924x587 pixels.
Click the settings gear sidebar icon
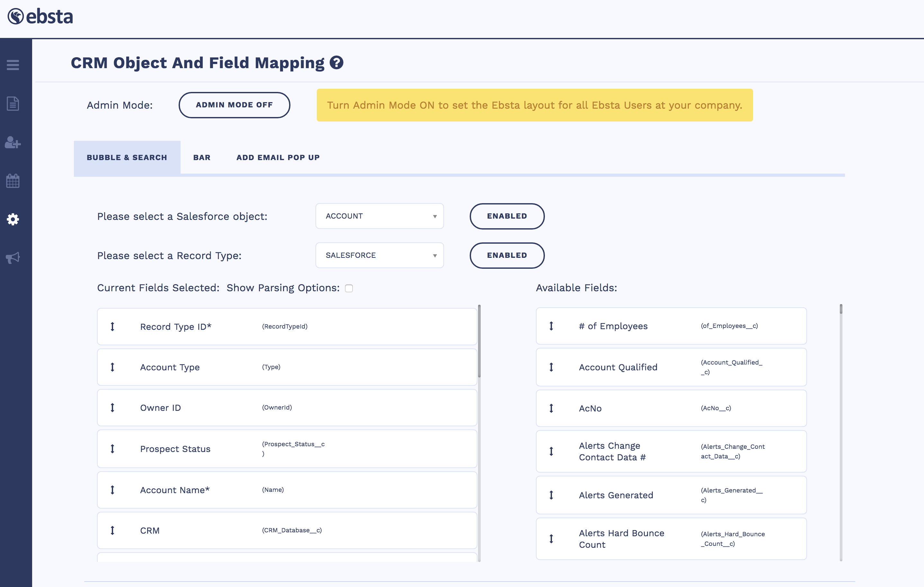click(13, 219)
